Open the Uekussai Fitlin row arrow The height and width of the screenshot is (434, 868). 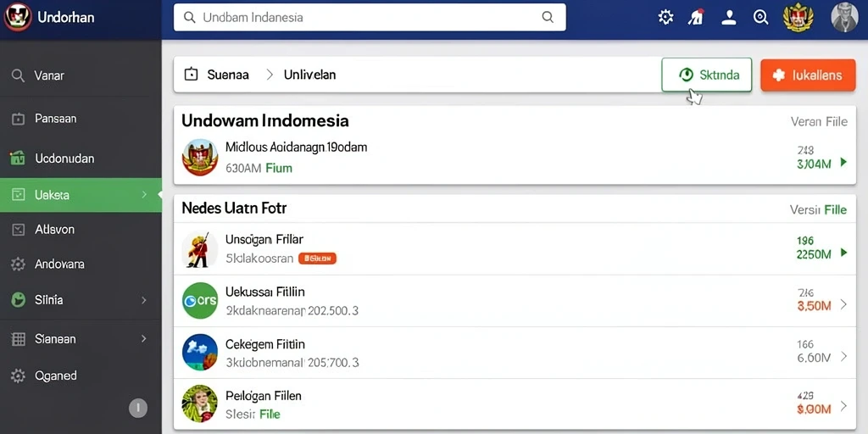click(x=843, y=304)
